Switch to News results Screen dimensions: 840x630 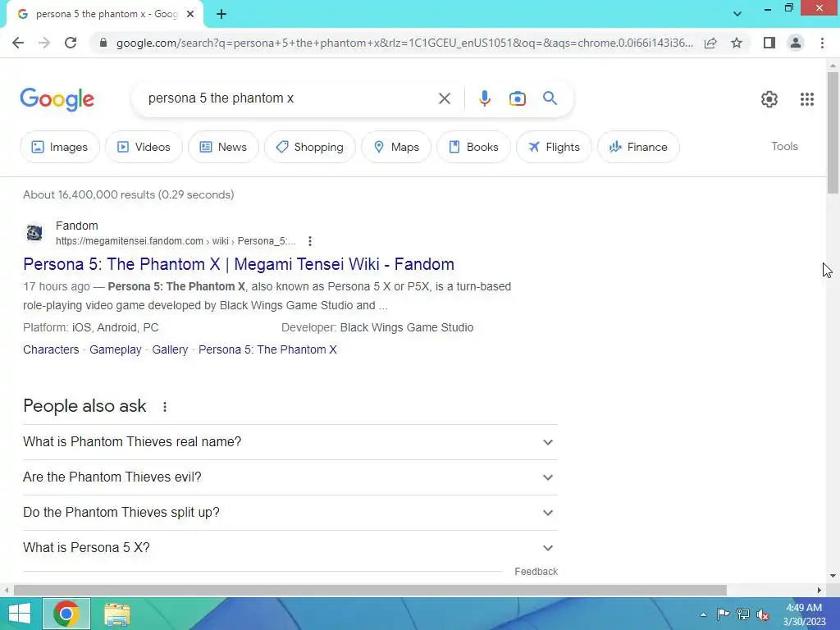coord(223,147)
